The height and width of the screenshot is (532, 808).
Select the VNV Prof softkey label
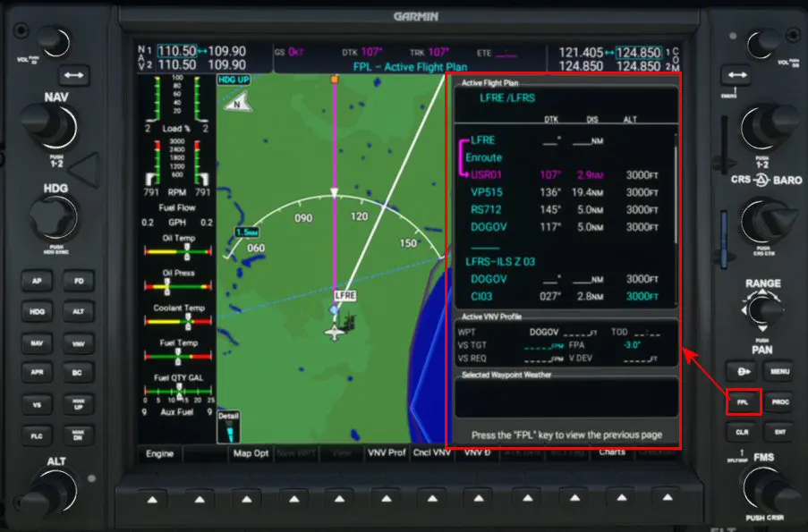(387, 452)
